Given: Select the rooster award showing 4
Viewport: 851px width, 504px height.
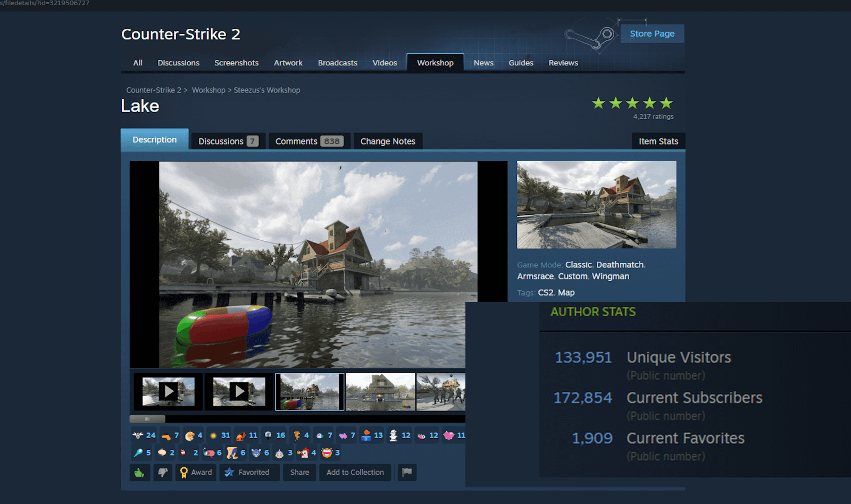Looking at the screenshot, I should [x=307, y=453].
